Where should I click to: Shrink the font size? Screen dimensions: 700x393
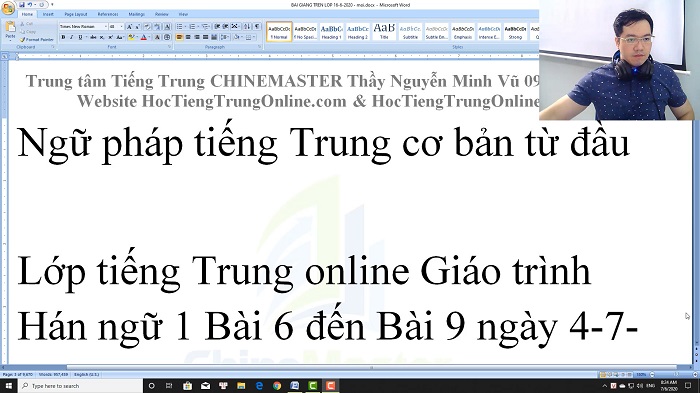click(x=138, y=26)
